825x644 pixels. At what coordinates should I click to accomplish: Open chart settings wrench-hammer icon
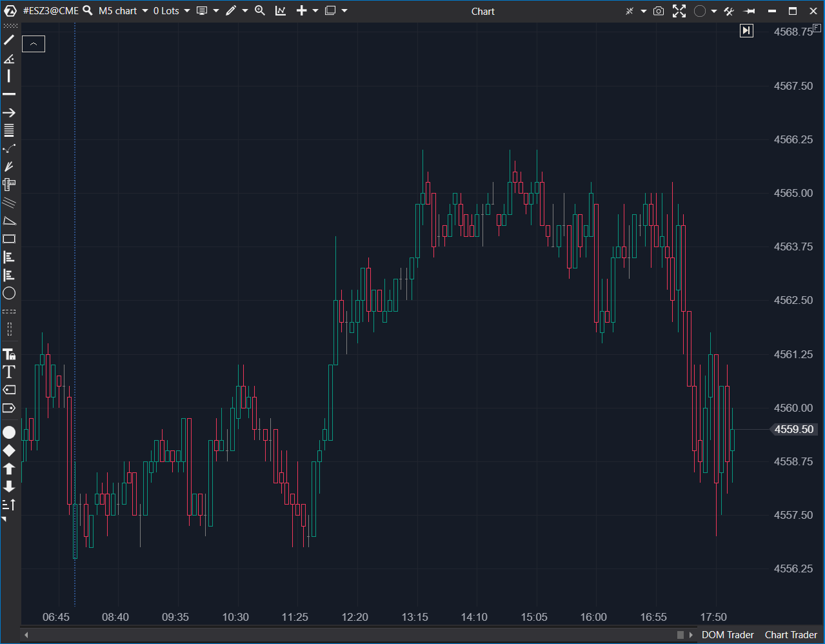pyautogui.click(x=729, y=11)
